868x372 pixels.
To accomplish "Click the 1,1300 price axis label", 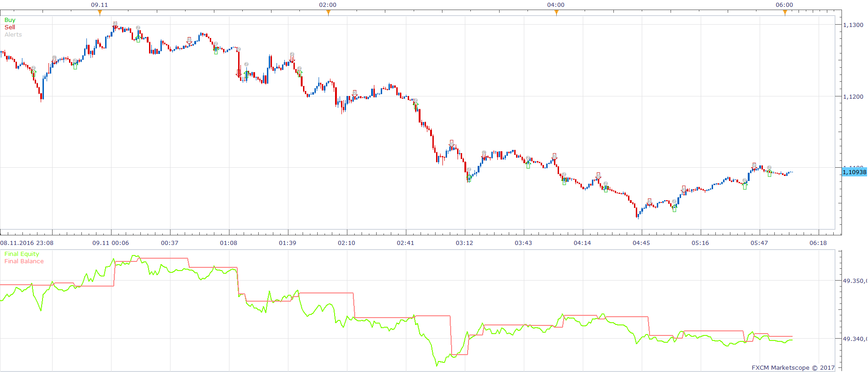I will 853,25.
